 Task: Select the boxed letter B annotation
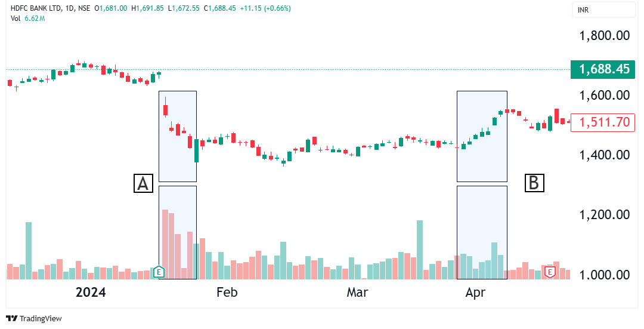534,183
